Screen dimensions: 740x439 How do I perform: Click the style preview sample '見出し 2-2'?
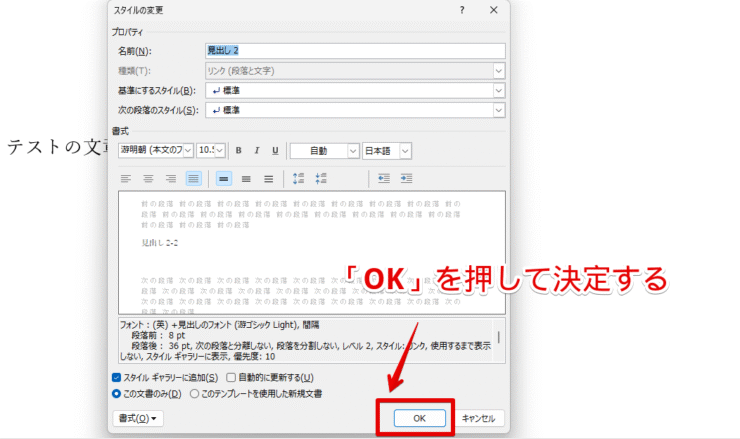(x=160, y=243)
